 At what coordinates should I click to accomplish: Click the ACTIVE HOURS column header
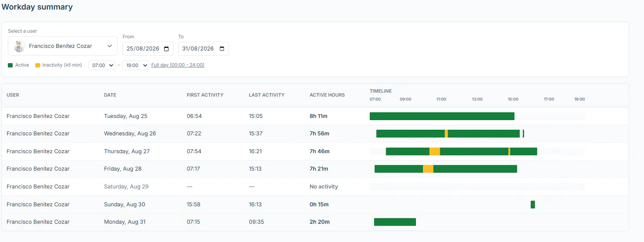coord(327,95)
